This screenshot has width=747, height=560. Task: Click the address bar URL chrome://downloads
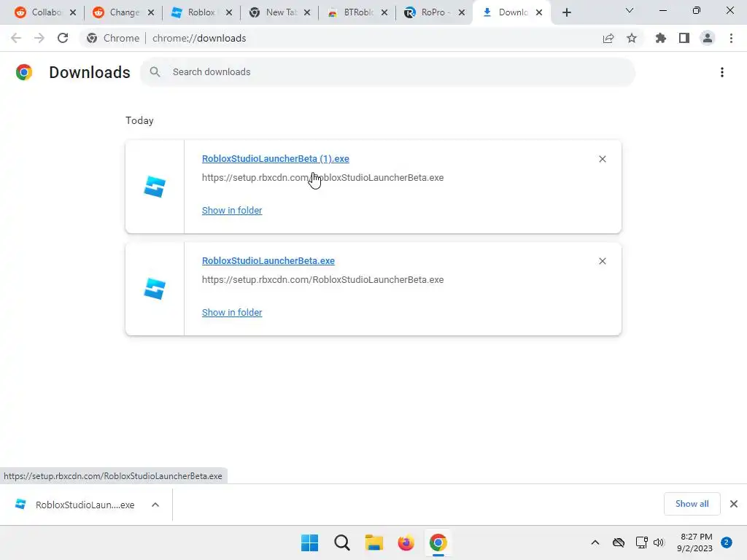[199, 38]
